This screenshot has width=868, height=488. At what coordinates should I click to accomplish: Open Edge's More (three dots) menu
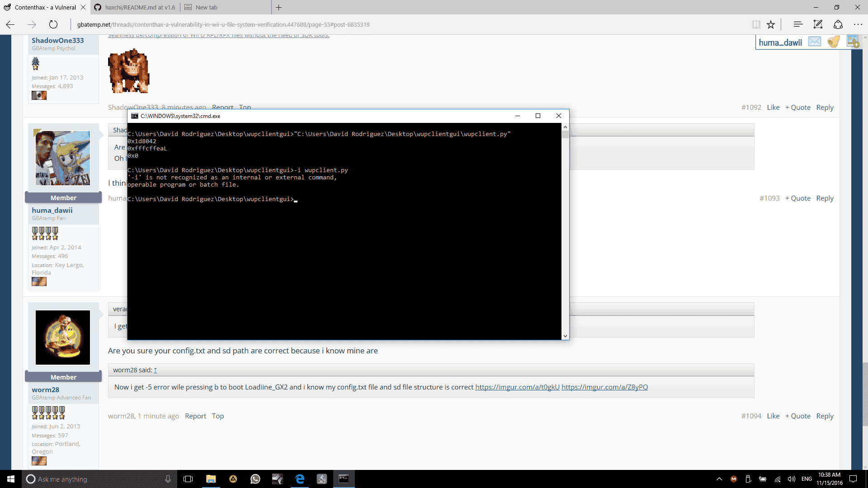pyautogui.click(x=858, y=24)
